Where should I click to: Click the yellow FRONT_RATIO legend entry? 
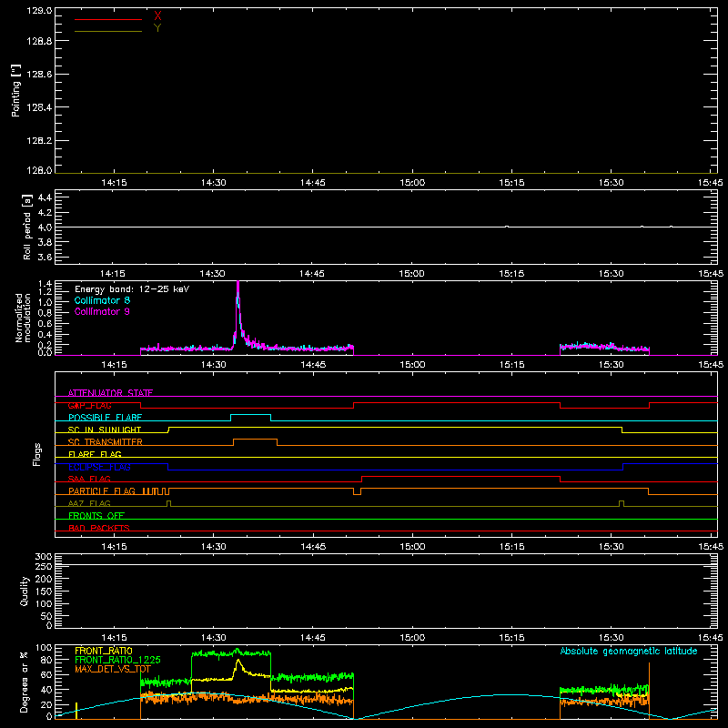point(104,651)
